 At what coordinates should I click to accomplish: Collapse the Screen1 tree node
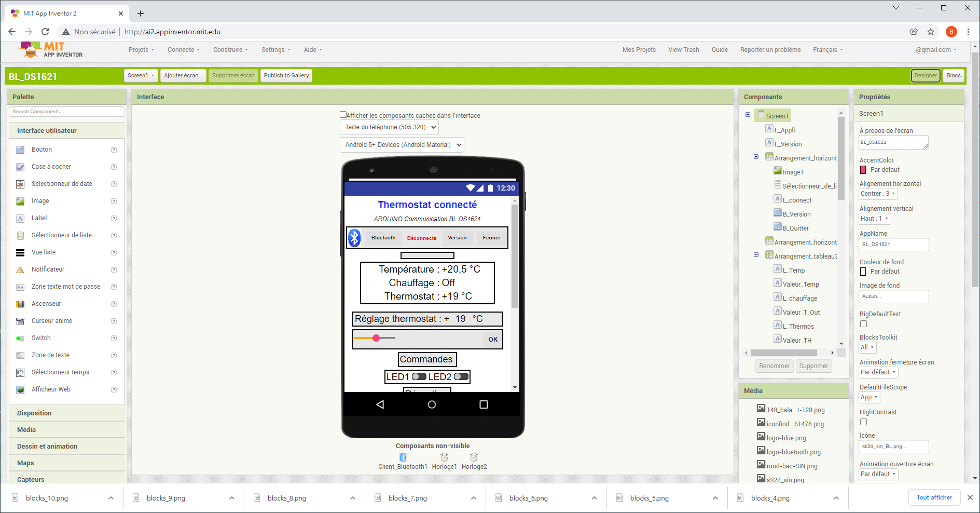(x=748, y=115)
